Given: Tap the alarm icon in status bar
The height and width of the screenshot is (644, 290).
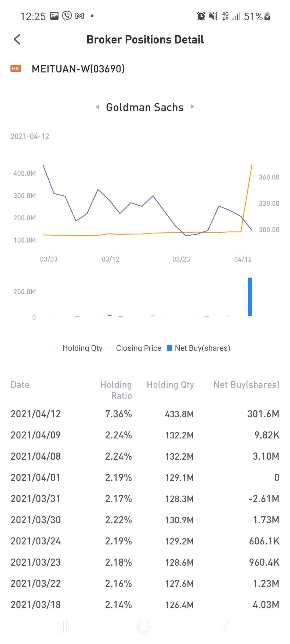Looking at the screenshot, I should 201,16.
